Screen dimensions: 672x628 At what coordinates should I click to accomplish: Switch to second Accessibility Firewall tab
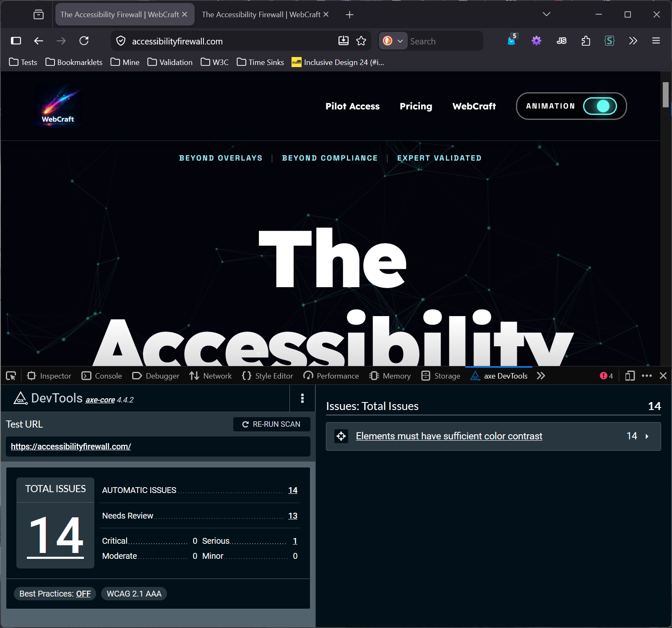tap(261, 15)
